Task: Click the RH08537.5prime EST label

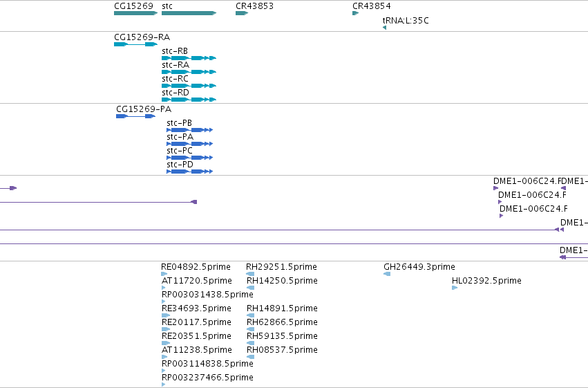Action: [x=282, y=350]
